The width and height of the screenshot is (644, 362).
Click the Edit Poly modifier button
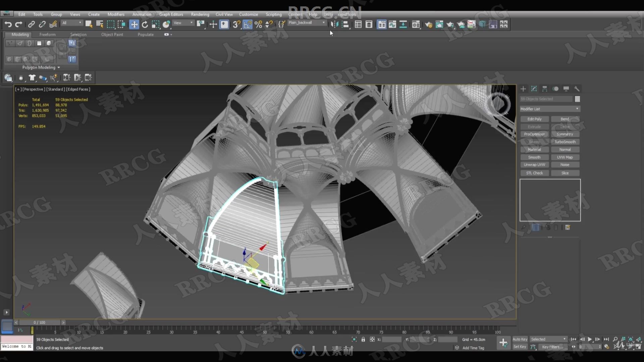(x=533, y=119)
